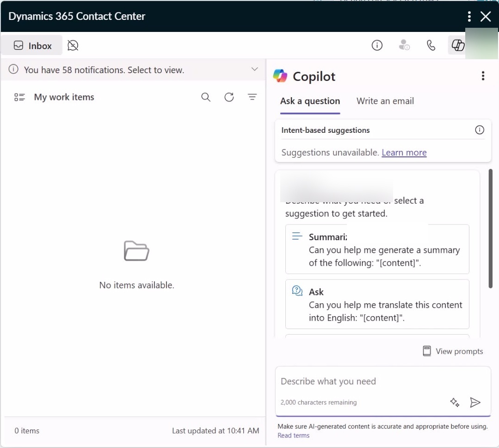Click the Intent-based suggestions heading
The image size is (499, 448).
[x=326, y=130]
